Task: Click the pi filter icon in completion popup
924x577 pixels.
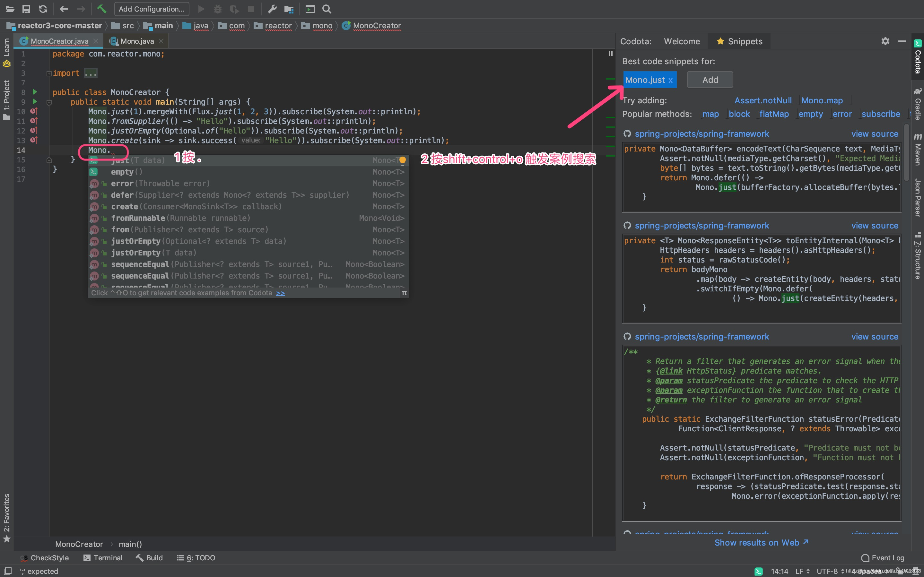Action: coord(404,293)
